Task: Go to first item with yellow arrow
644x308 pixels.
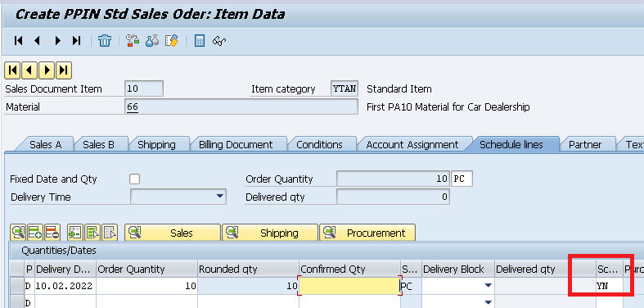Action: click(x=12, y=70)
